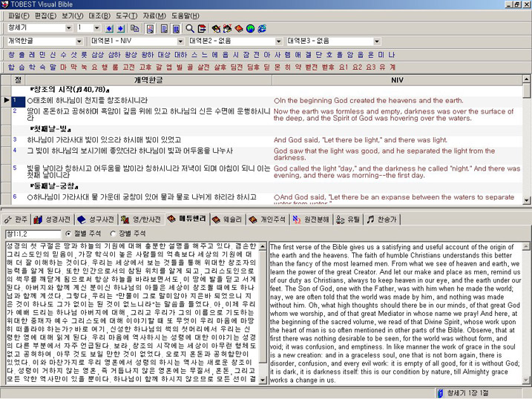Viewport: 532px width, 399px height.
Task: Click the document panel icon left of the view icons
Action: point(151,29)
